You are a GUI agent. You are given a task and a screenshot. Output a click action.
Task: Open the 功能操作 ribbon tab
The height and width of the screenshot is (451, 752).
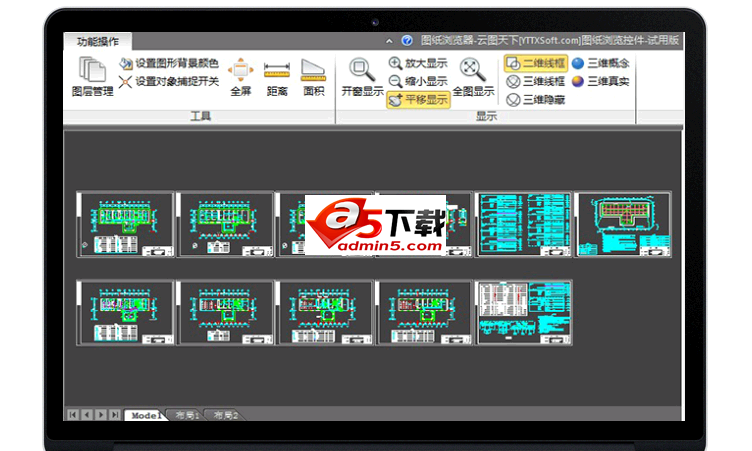(x=98, y=42)
